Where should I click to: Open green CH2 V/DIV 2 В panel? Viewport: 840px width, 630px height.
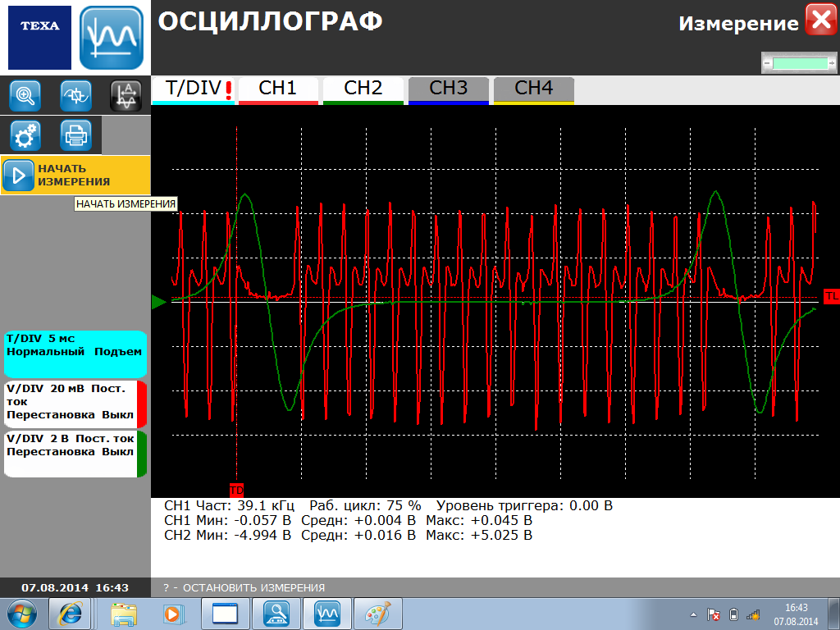tap(74, 453)
